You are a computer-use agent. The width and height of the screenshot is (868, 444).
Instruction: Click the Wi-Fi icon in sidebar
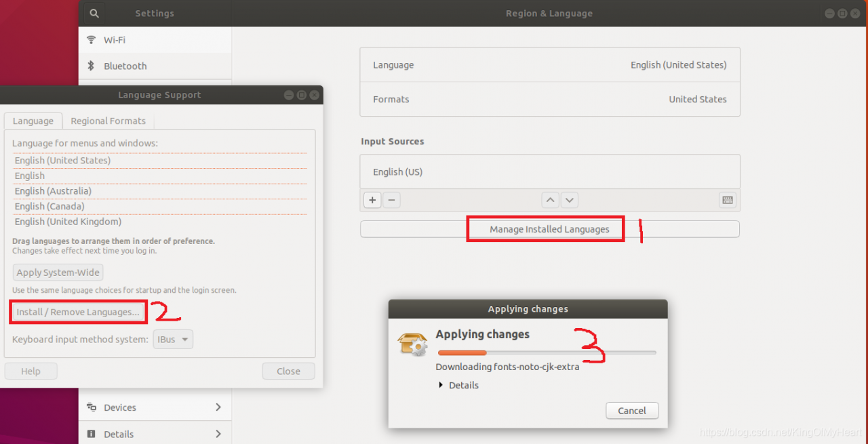click(91, 40)
